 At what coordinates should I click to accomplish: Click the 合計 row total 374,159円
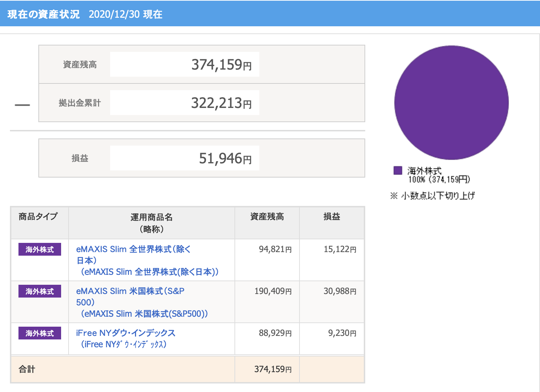pos(273,369)
